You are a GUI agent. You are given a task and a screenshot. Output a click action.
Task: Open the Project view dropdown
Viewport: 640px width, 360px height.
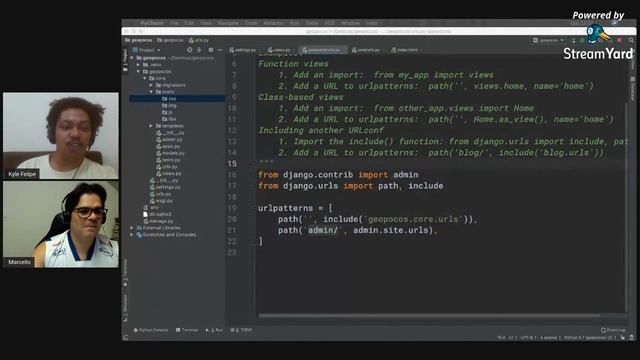pyautogui.click(x=146, y=50)
